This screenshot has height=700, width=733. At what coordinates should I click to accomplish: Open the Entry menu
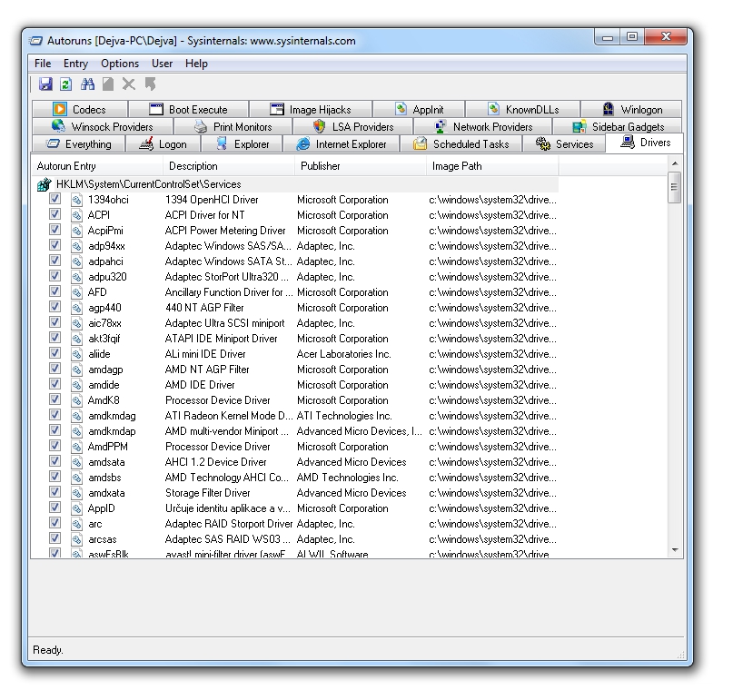click(75, 64)
